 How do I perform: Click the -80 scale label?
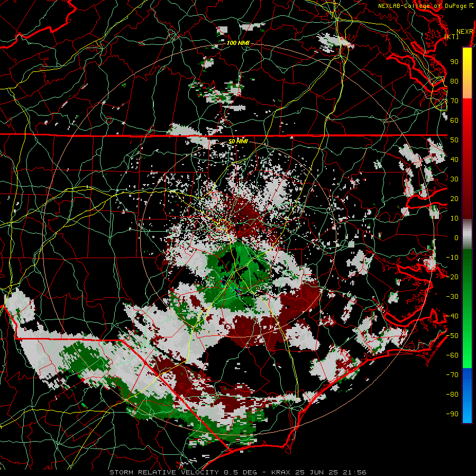[452, 395]
